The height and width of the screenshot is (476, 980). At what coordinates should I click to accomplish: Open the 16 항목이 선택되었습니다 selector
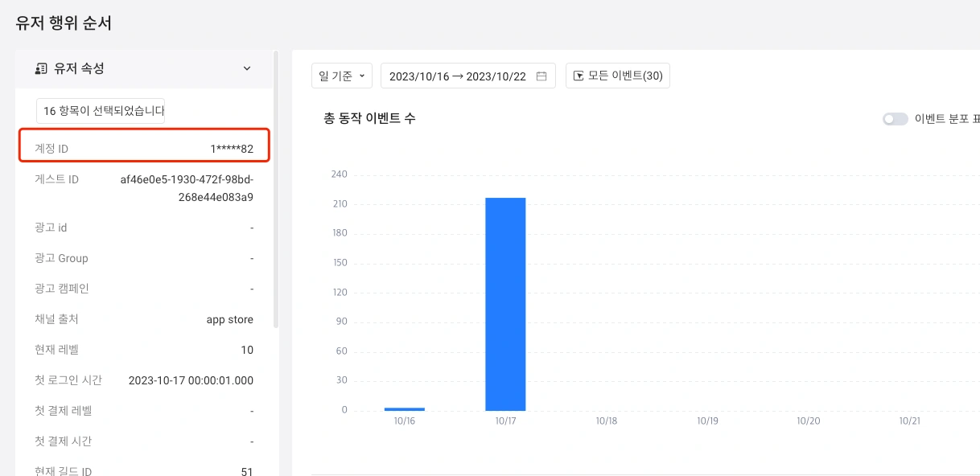(x=101, y=111)
